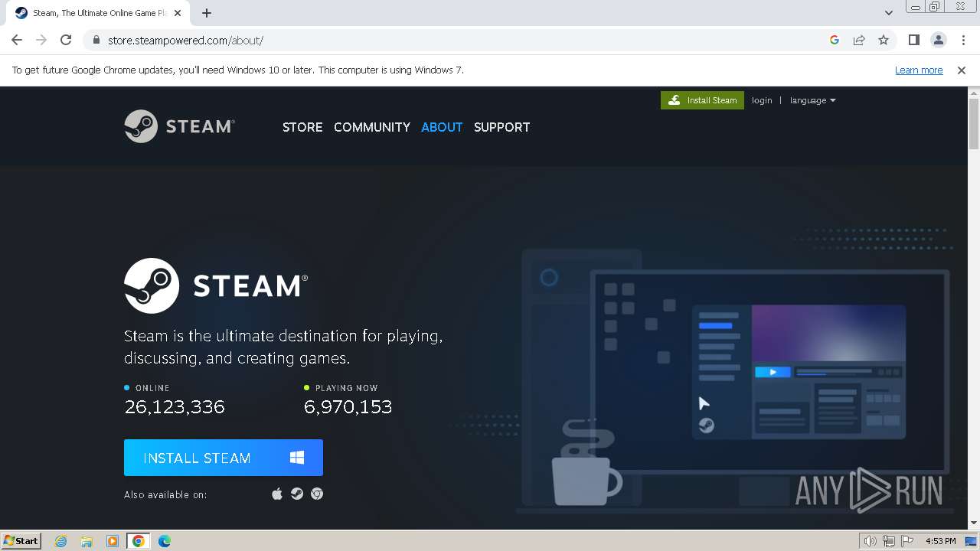Click the 'Also available on:' text
The image size is (980, 551).
165,494
